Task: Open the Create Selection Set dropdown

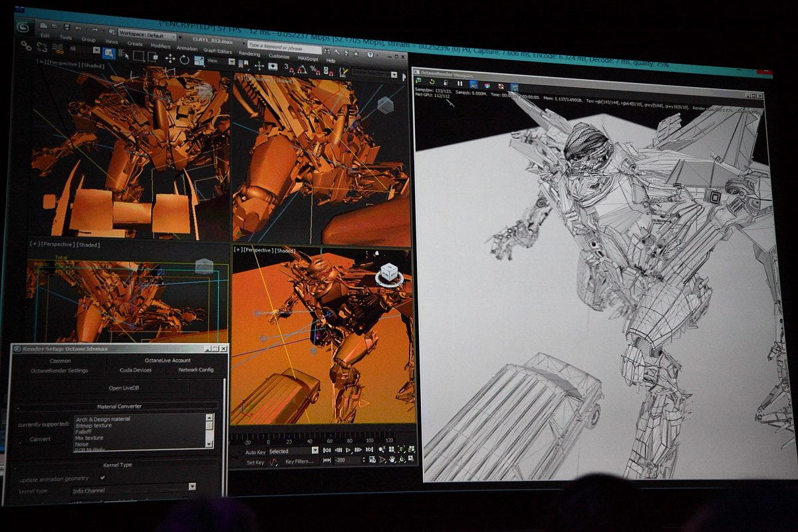Action: (375, 74)
